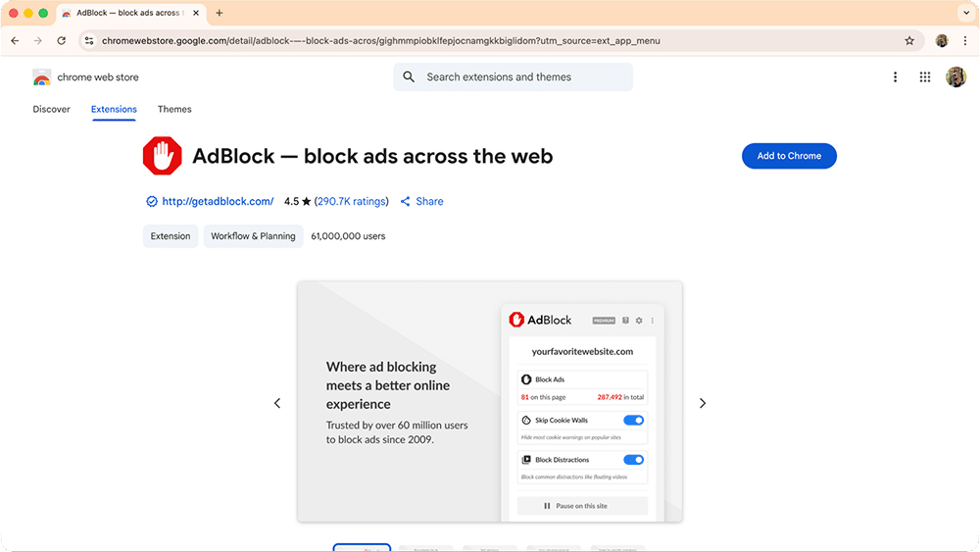Open the Google apps grid
This screenshot has width=980, height=552.
tap(924, 77)
